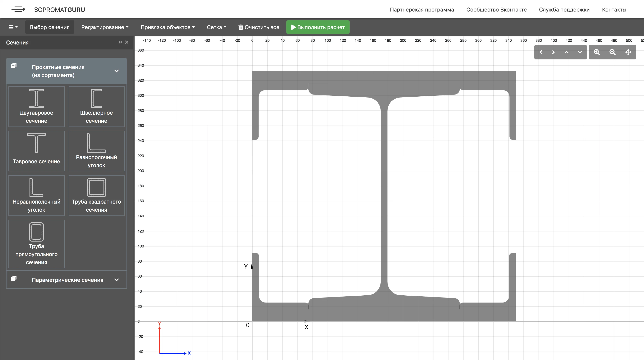Pan canvas right with arrow button

click(554, 52)
